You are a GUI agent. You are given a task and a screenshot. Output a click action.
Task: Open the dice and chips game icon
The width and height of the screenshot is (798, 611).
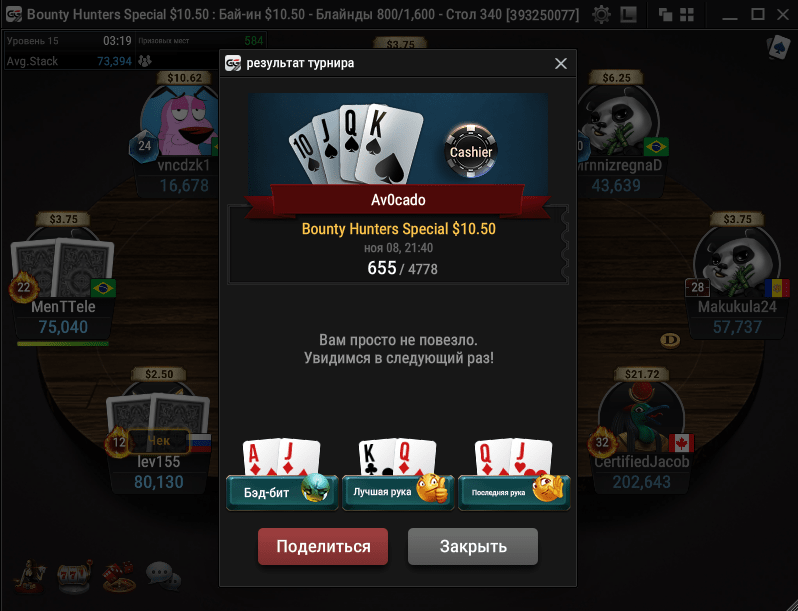point(119,576)
